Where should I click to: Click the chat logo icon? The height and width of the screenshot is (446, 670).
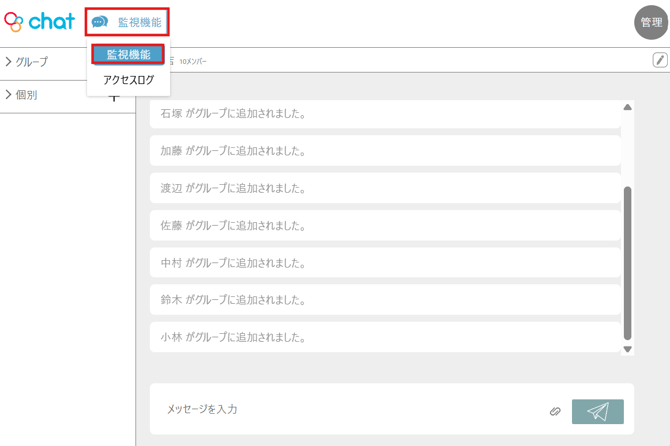[40, 21]
